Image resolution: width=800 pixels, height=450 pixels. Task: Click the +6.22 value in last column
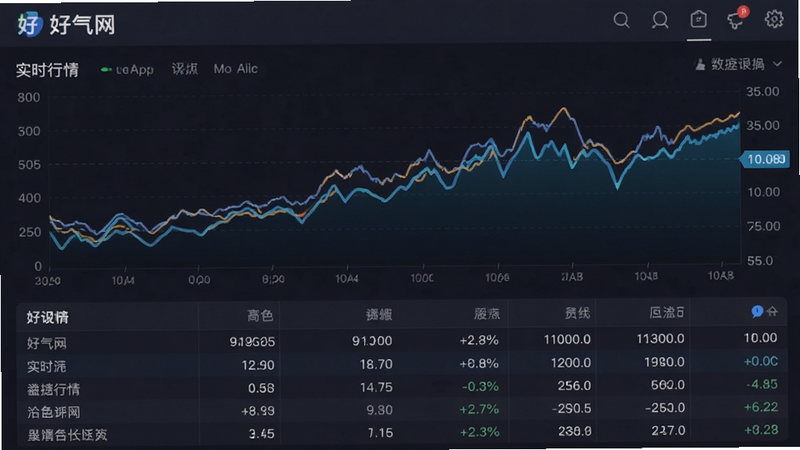pos(761,407)
